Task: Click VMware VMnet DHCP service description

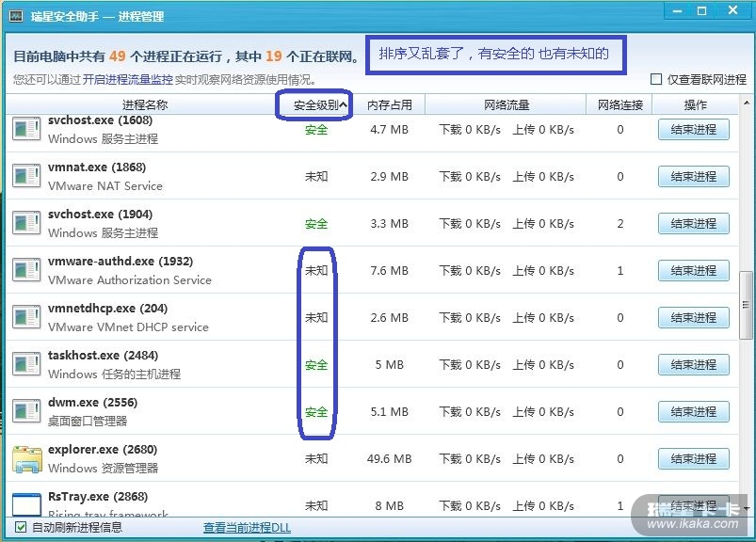Action: (x=128, y=327)
